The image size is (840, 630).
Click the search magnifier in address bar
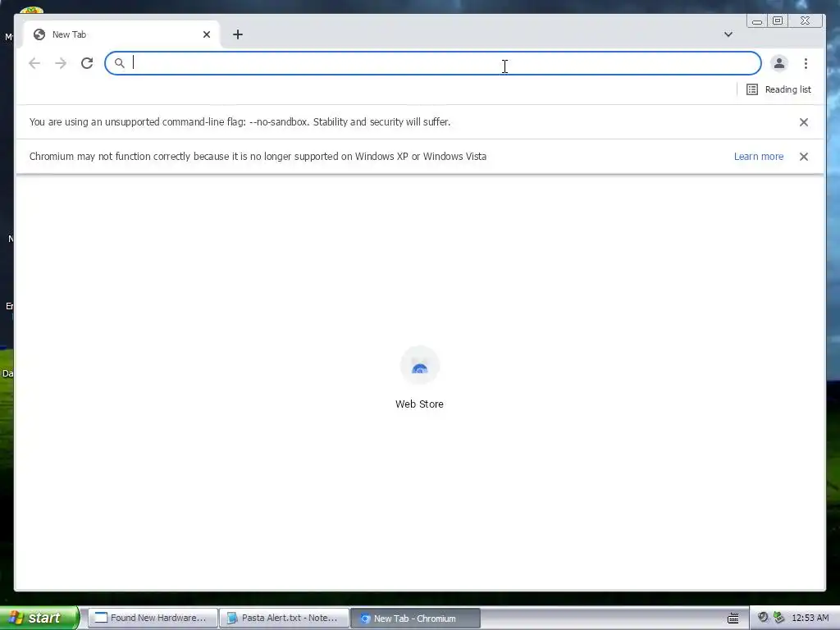pyautogui.click(x=120, y=63)
